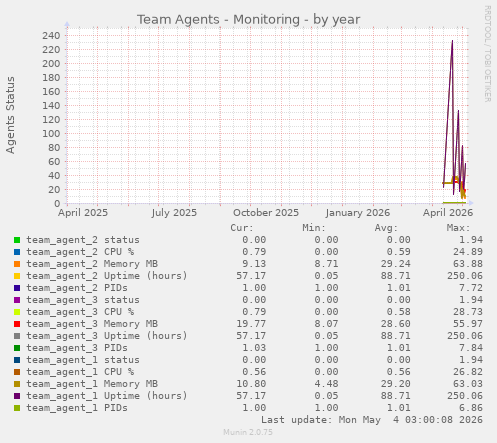Click the team_agent_2 PIDs indigo swatch

click(x=17, y=288)
